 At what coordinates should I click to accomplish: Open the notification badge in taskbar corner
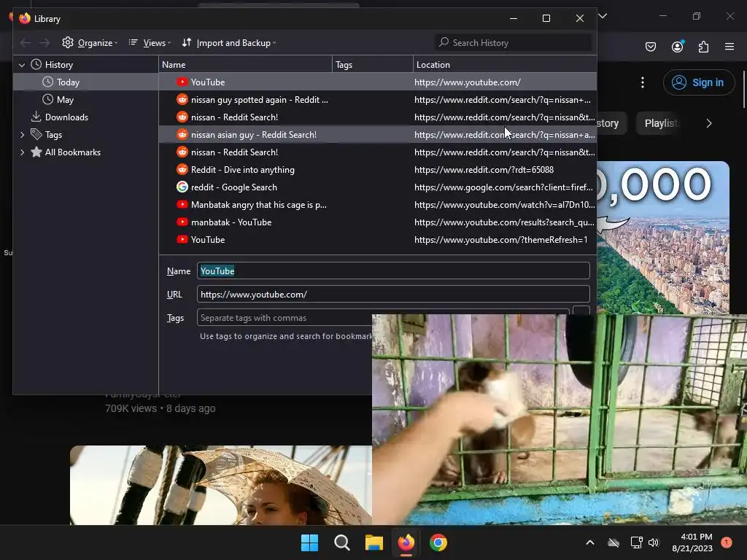tap(727, 542)
